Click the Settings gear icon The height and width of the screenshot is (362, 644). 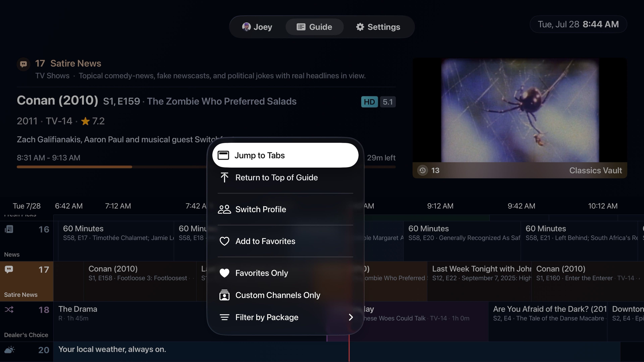point(360,27)
